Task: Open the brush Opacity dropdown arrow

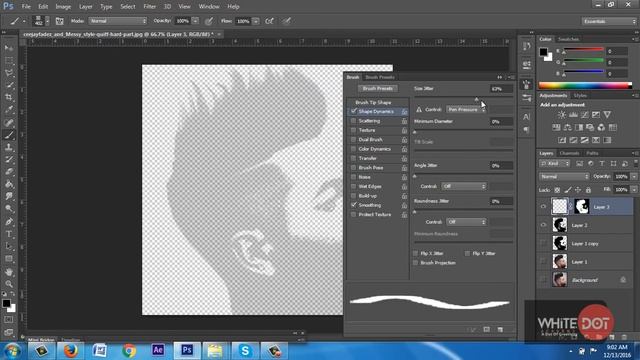Action: pyautogui.click(x=196, y=21)
